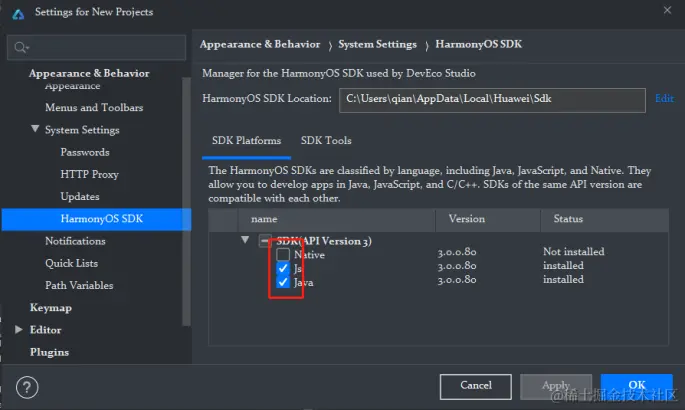Click the OK button
Viewport: 685px width, 410px height.
click(x=637, y=385)
